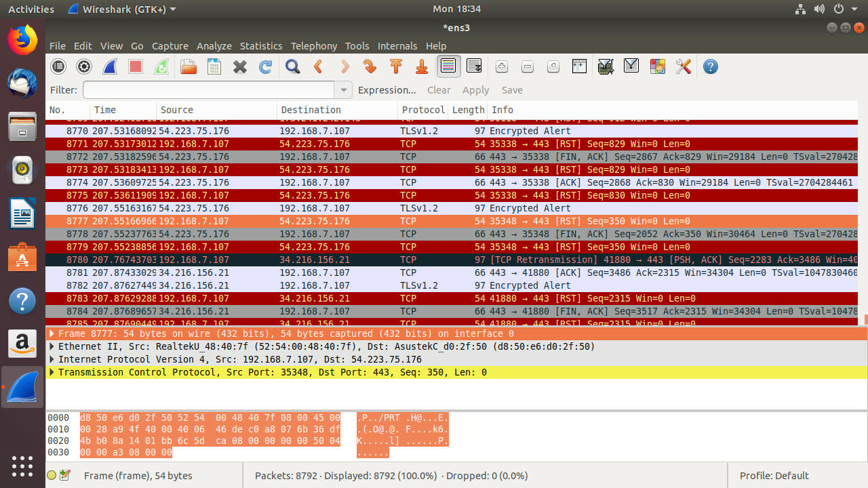868x488 pixels.
Task: Open the capture interfaces list icon
Action: [58, 66]
